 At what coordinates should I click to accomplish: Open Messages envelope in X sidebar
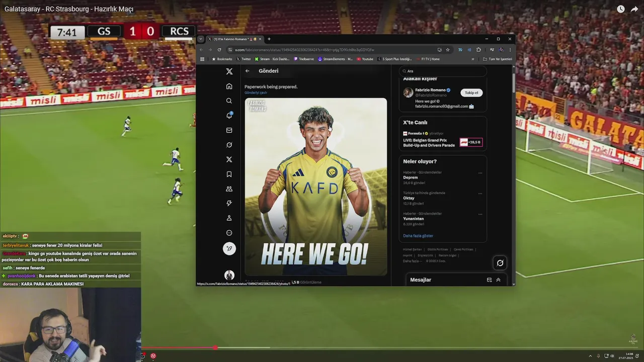click(x=229, y=130)
